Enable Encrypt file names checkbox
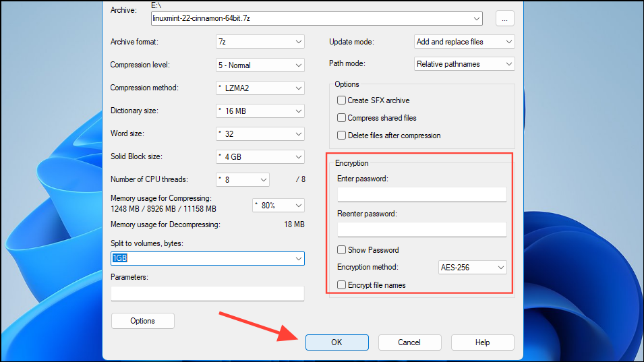 [x=341, y=285]
